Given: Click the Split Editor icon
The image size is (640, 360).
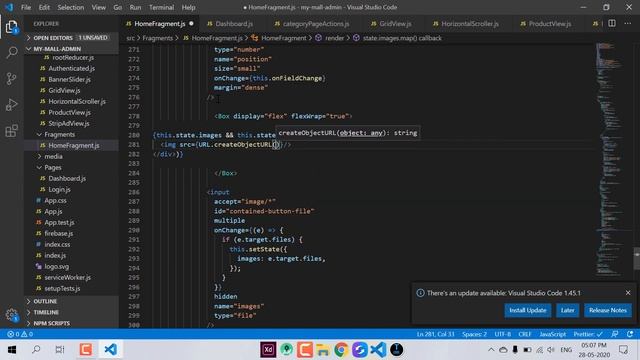Looking at the screenshot, I should click(612, 24).
